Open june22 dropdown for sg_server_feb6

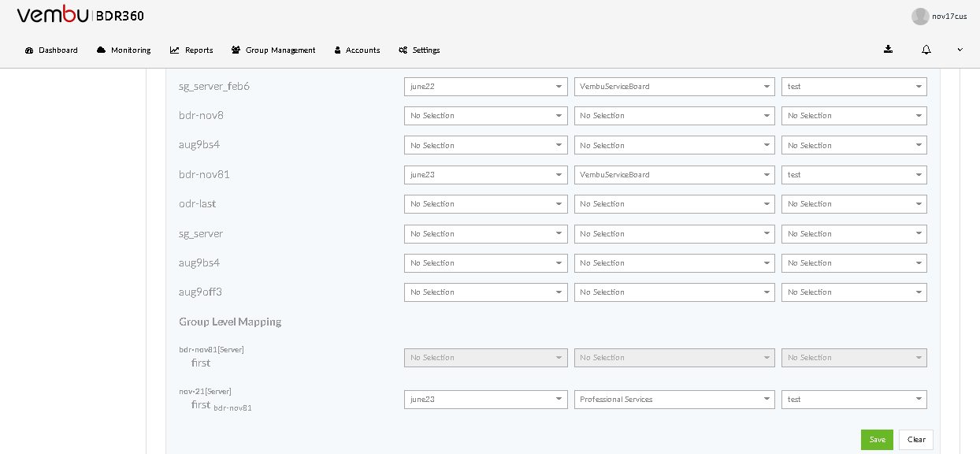486,87
